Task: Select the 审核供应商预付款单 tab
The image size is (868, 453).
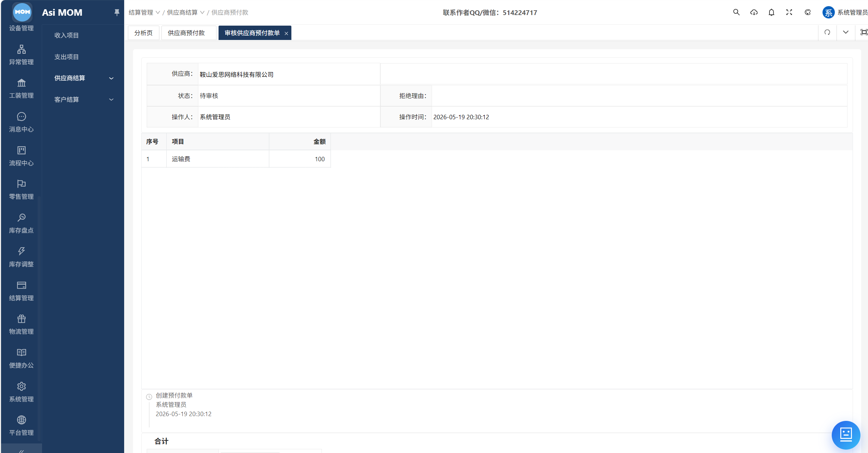Action: [x=252, y=33]
